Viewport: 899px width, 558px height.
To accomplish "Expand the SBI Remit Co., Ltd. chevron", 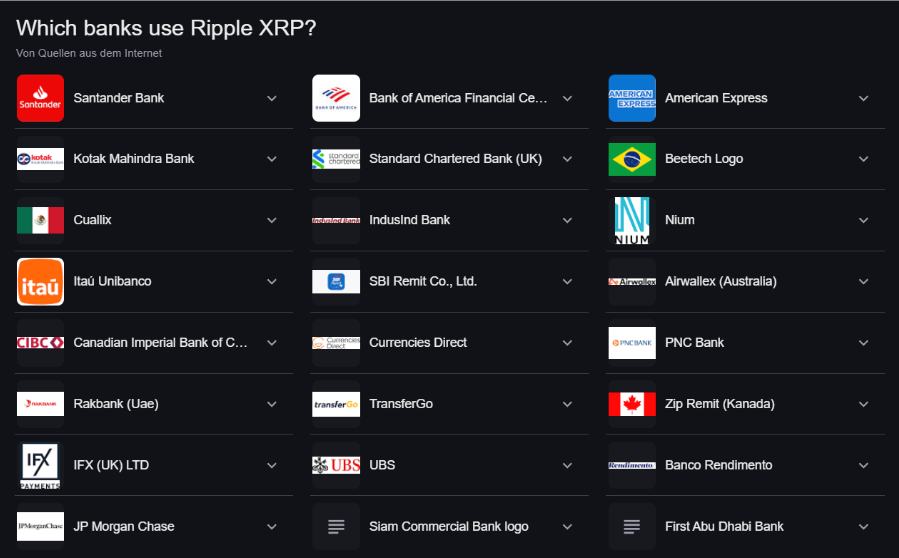I will point(568,282).
